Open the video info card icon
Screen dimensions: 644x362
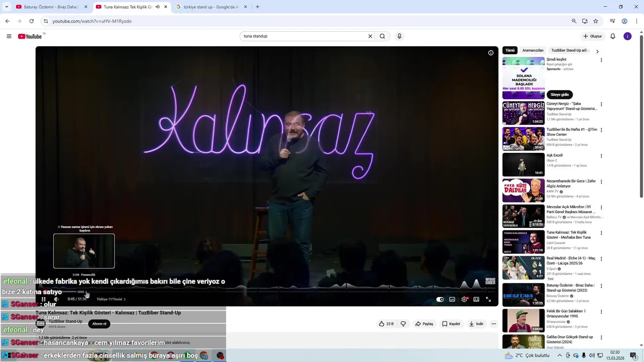tap(491, 53)
